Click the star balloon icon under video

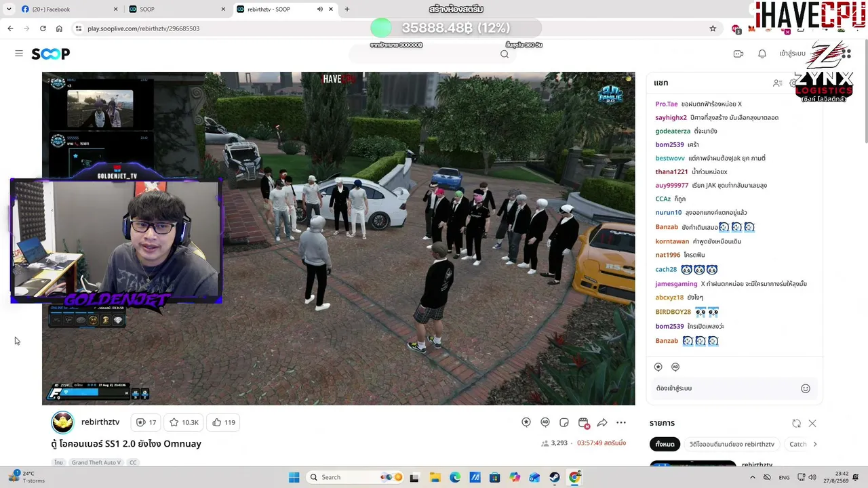[526, 422]
